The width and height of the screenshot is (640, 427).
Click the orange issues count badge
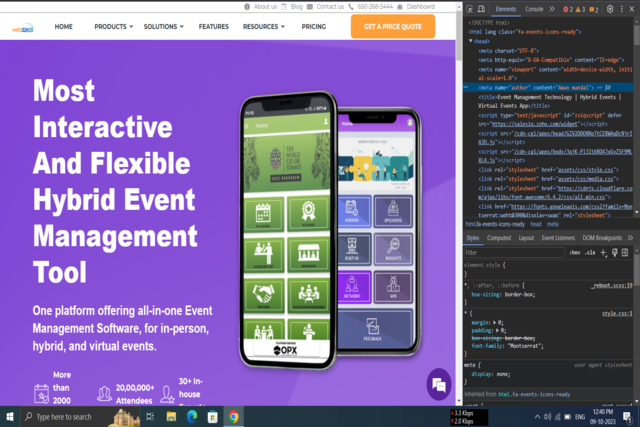(x=594, y=9)
